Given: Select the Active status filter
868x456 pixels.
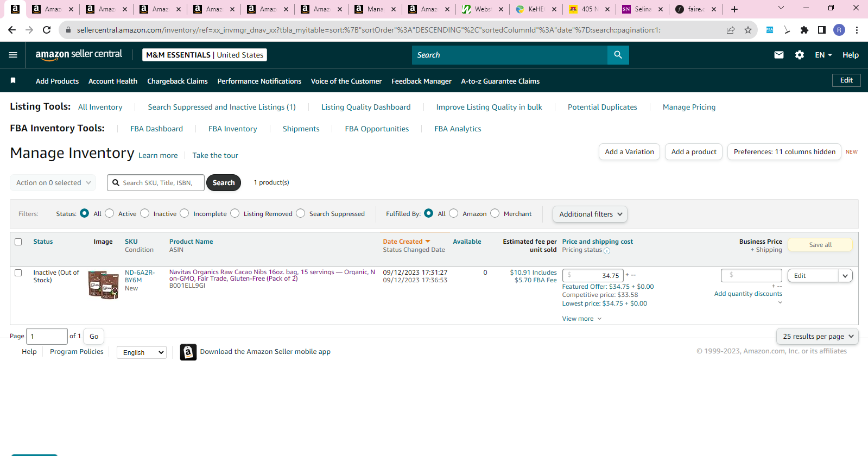Looking at the screenshot, I should (x=110, y=213).
